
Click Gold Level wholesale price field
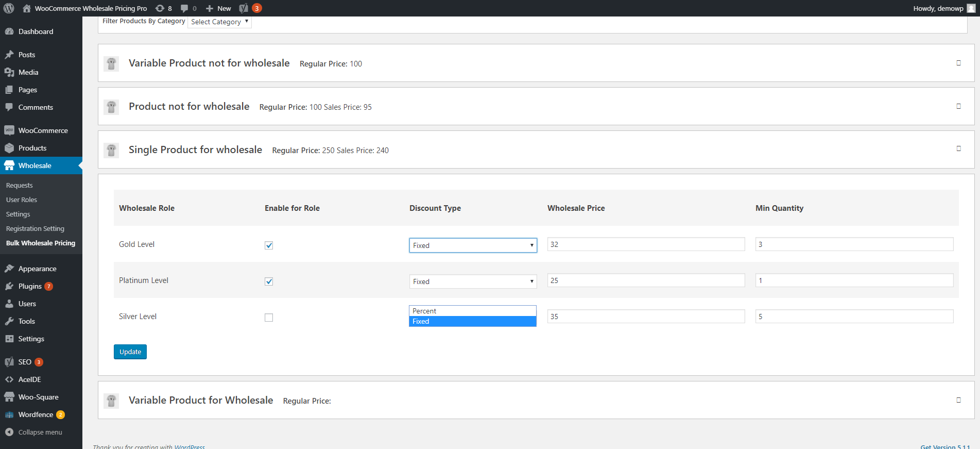646,244
